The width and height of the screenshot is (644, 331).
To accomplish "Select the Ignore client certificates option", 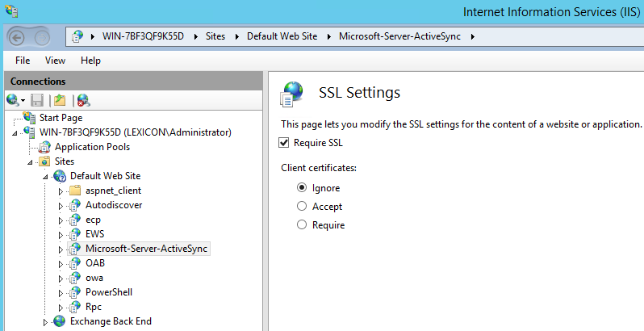I will (302, 187).
